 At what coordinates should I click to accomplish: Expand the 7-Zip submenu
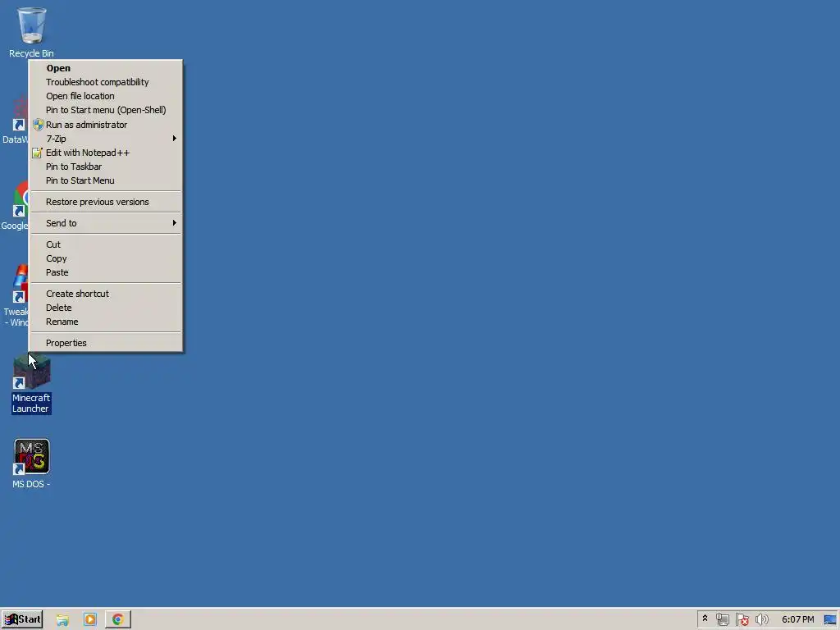pyautogui.click(x=106, y=138)
